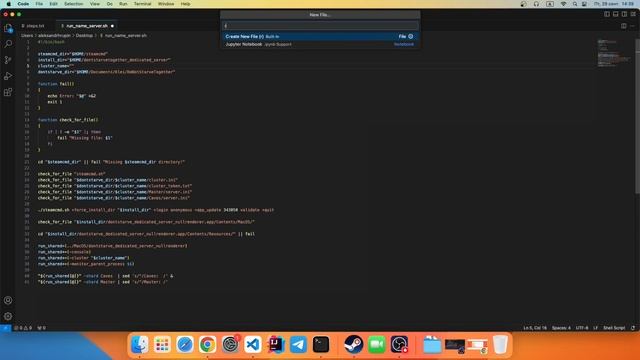640x360 pixels.
Task: Open editor More Actions ellipsis
Action: (x=633, y=26)
